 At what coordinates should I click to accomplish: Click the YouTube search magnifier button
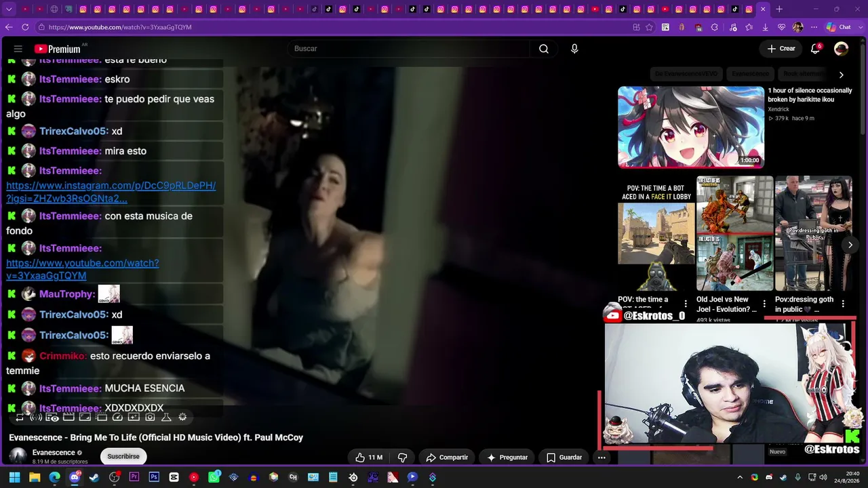tap(544, 49)
